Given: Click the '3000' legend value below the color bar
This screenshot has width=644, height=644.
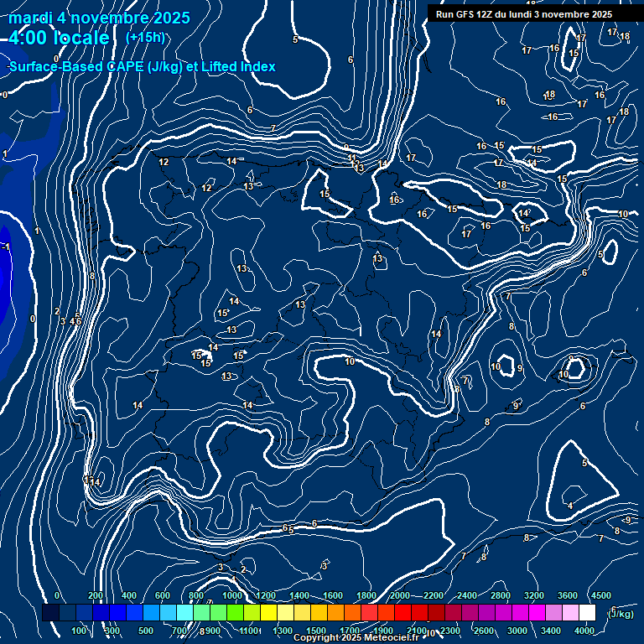Looking at the screenshot, I should (517, 631).
